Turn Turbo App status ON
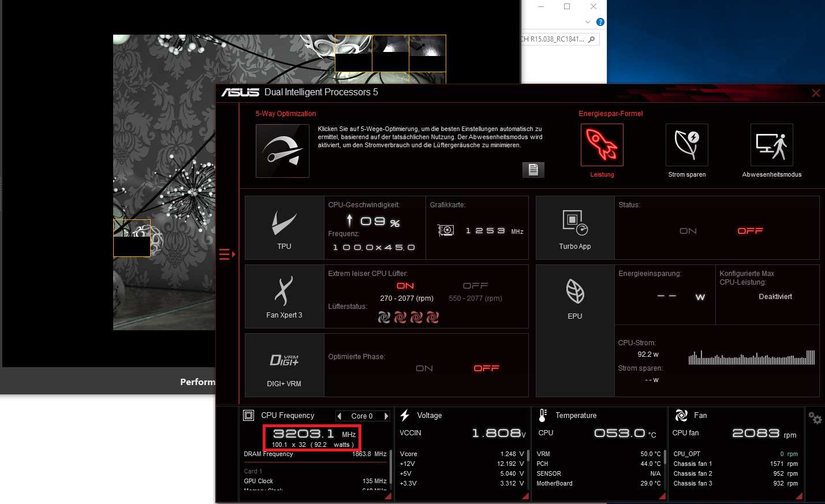Screen dimensions: 825x504 (x=688, y=231)
